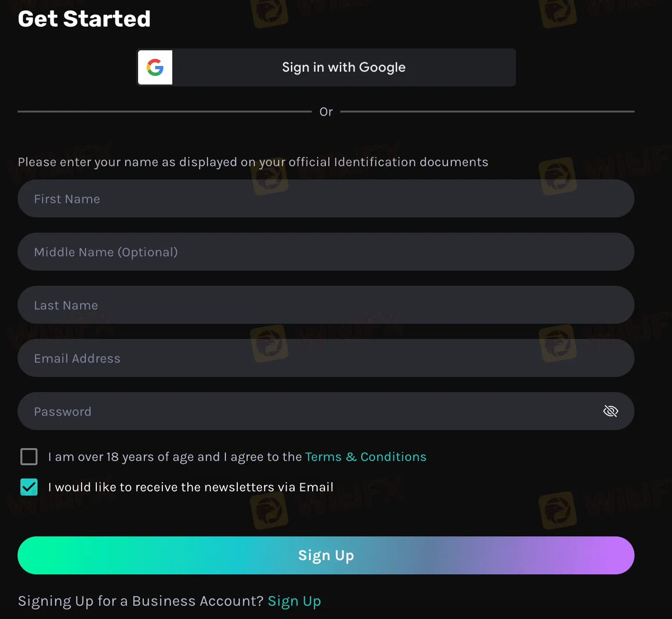Image resolution: width=672 pixels, height=619 pixels.
Task: Click the Last Name input field
Action: tap(326, 305)
